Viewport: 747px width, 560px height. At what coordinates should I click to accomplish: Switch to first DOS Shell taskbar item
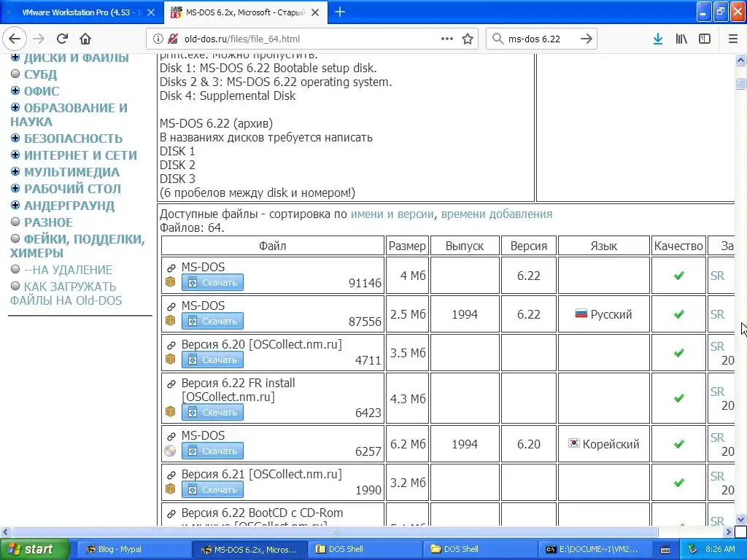[365, 549]
